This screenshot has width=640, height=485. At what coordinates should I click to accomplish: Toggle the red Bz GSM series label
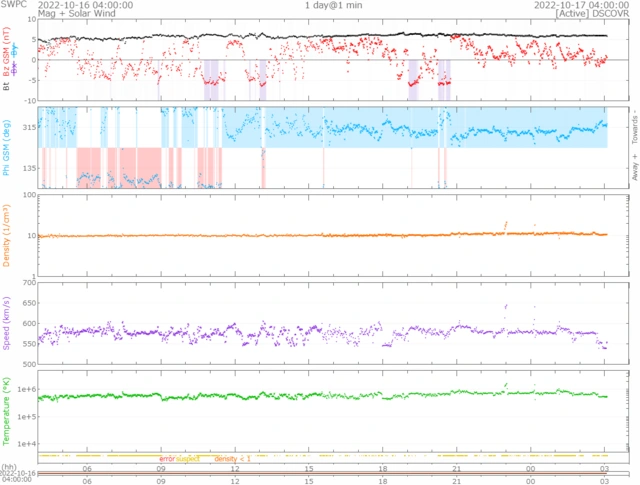pyautogui.click(x=7, y=55)
